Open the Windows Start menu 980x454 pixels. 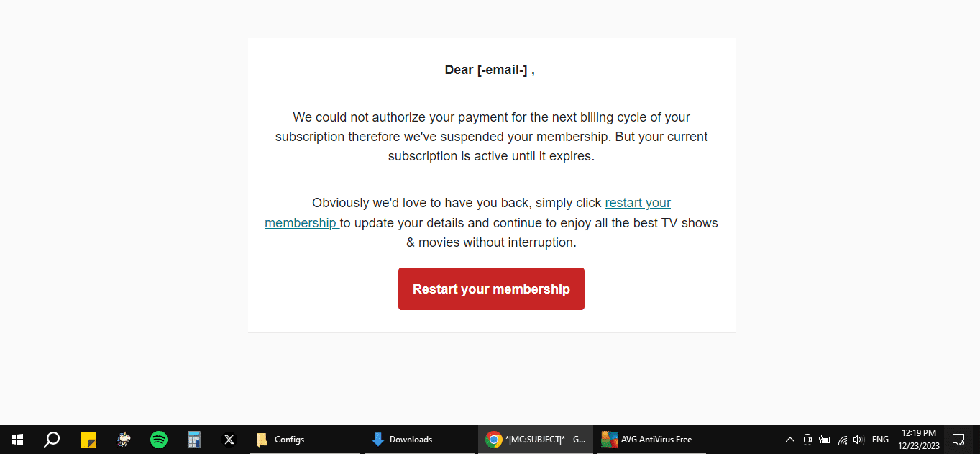17,440
